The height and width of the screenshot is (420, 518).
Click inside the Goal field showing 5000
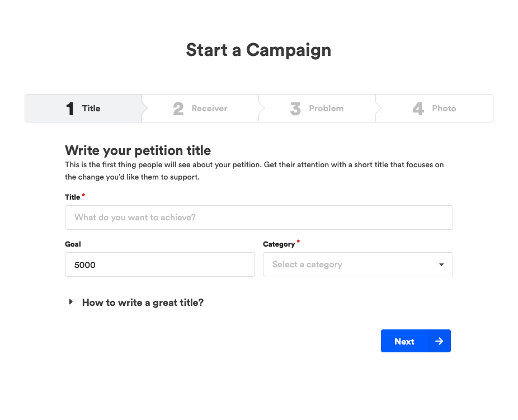tap(159, 264)
